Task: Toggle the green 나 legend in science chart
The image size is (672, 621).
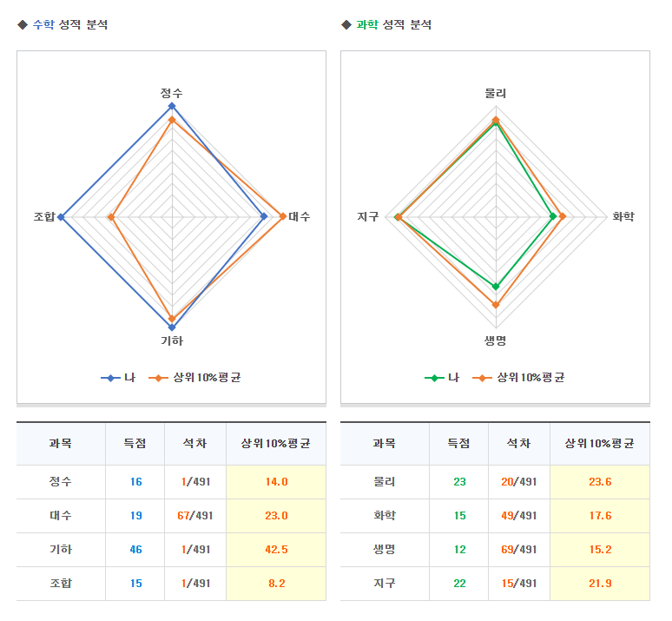Action: click(442, 378)
